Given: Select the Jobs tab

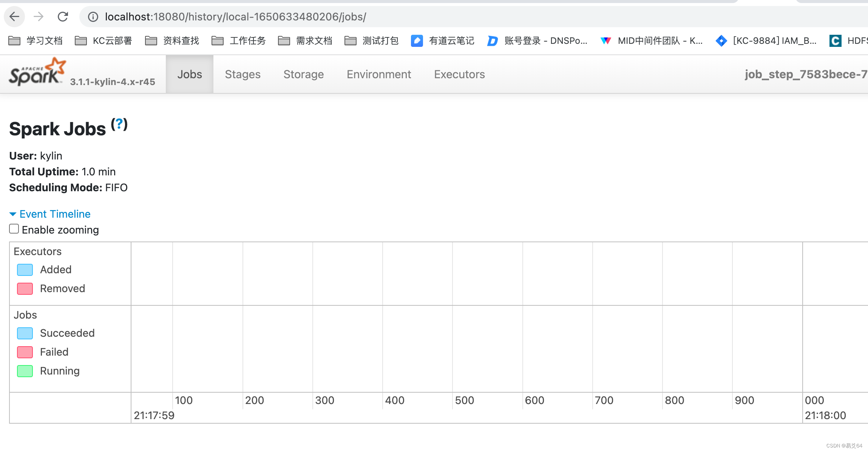Looking at the screenshot, I should click(x=190, y=74).
